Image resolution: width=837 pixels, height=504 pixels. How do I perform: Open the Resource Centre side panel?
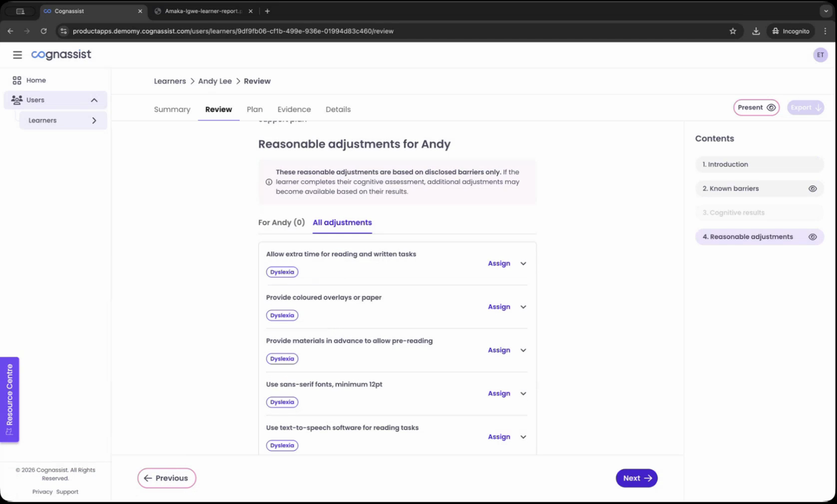click(9, 399)
